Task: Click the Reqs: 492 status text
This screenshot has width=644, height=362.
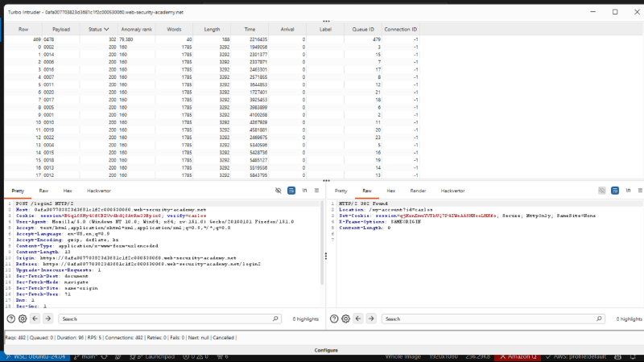Action: [x=15, y=338]
